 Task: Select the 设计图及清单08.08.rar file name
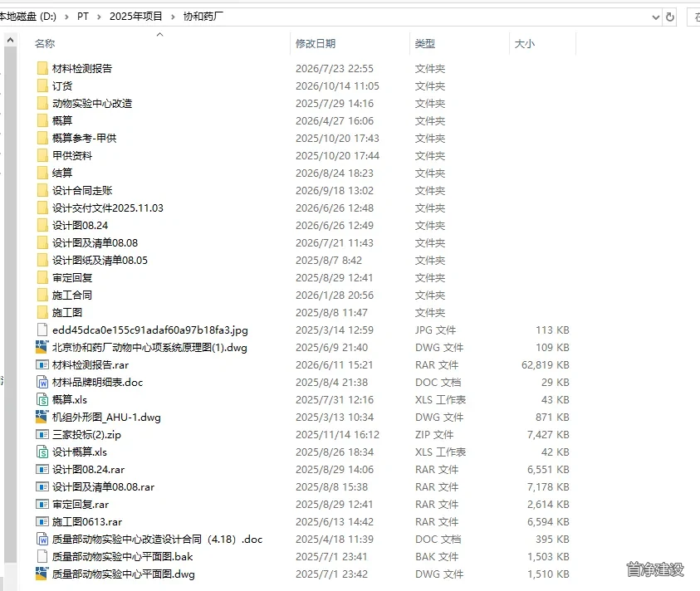coord(104,486)
